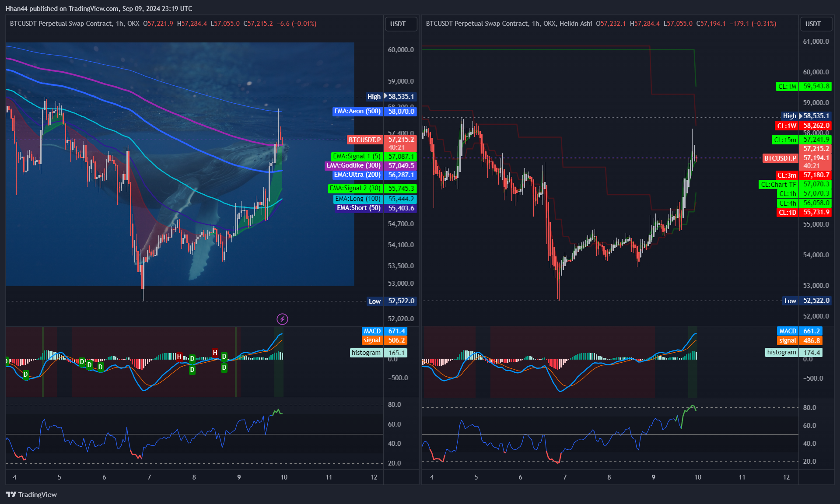Select the EMA:Ultra (200) label
Viewport: 840px width, 504px height.
[357, 175]
